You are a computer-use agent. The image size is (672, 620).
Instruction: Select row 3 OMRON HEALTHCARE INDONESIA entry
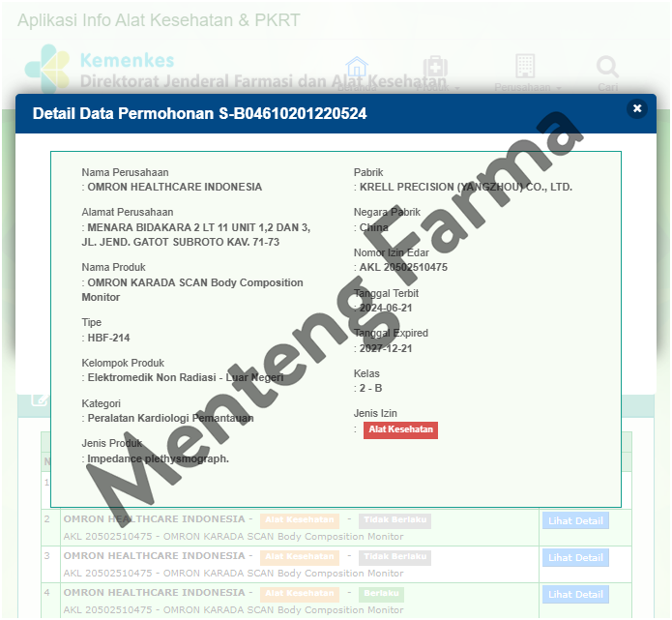155,556
